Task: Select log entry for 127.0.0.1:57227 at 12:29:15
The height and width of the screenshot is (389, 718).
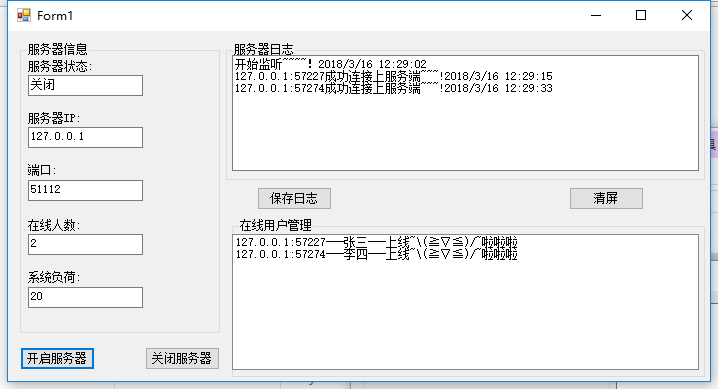Action: coord(394,76)
